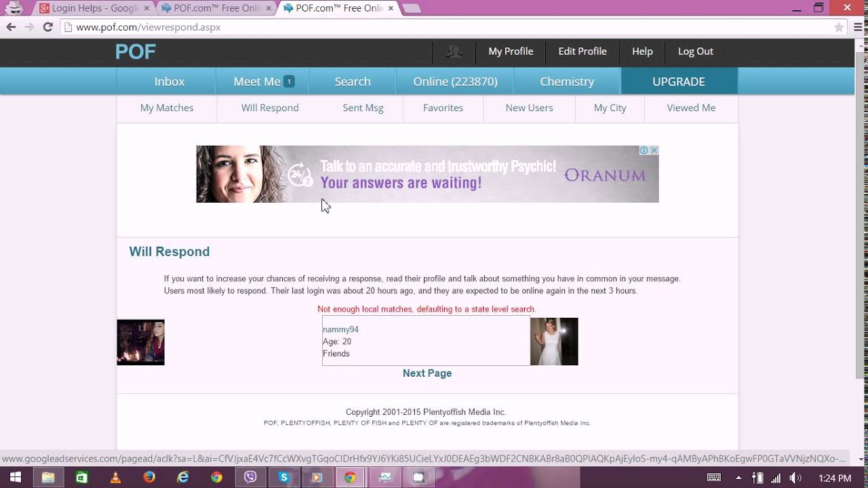Image resolution: width=868 pixels, height=488 pixels.
Task: Click the page scrollbar
Action: click(861, 216)
